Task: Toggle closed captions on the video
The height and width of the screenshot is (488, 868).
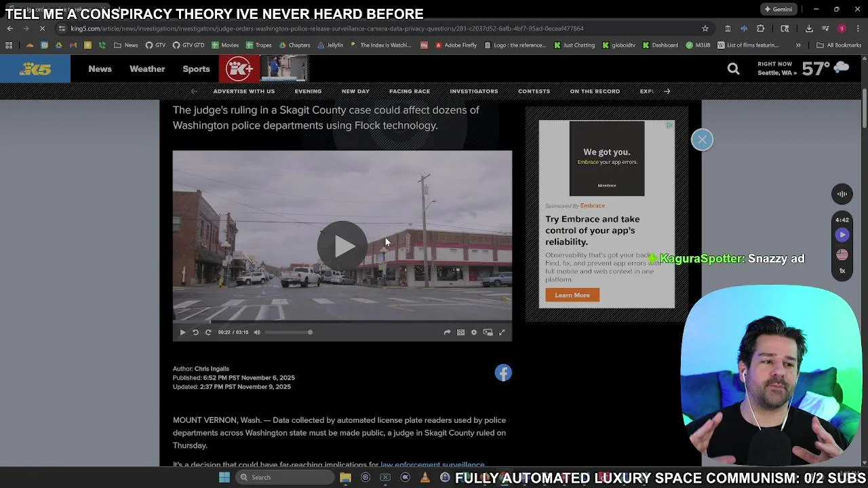Action: [x=460, y=332]
